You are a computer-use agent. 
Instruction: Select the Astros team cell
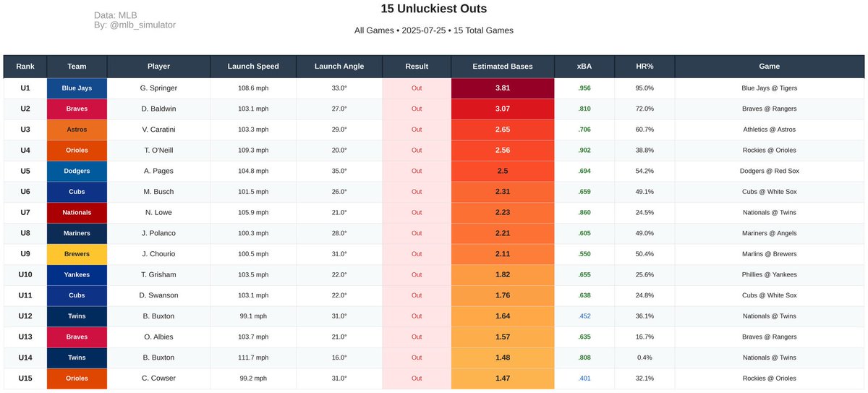(77, 130)
